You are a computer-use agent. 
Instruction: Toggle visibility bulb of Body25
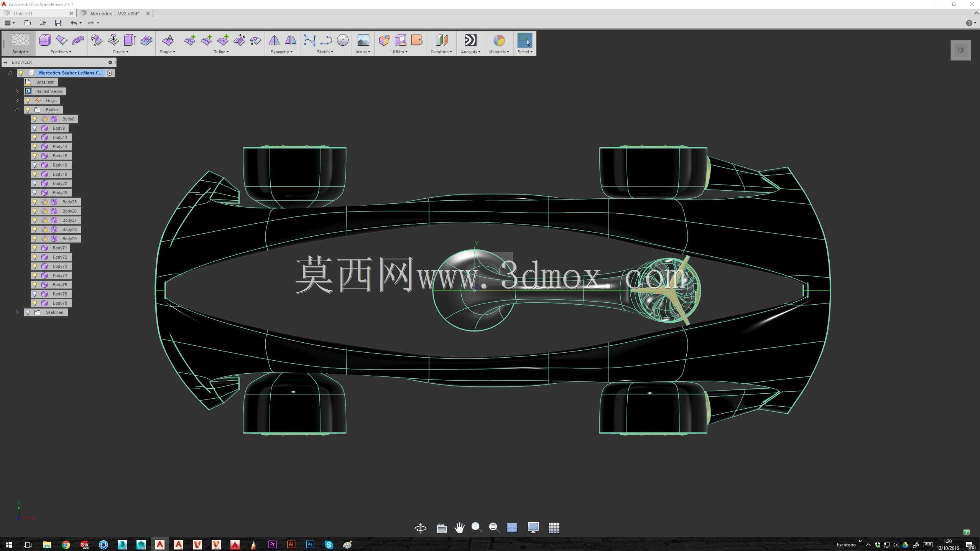(x=35, y=202)
